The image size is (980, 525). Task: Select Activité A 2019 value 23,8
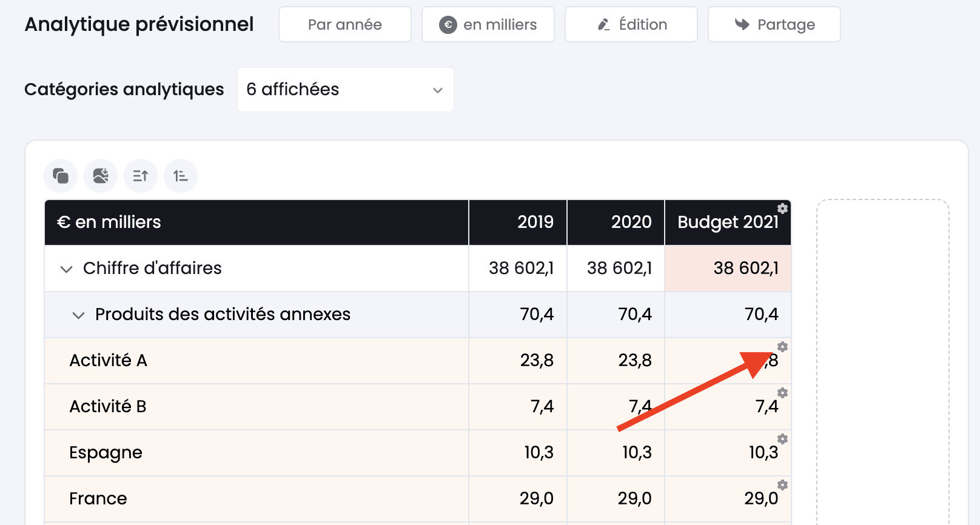tap(518, 361)
